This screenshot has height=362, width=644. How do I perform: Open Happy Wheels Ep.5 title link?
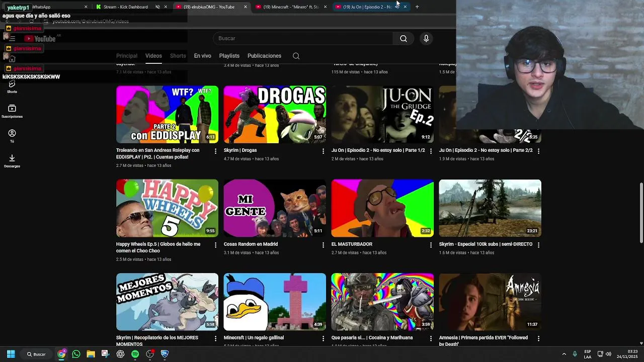point(158,247)
